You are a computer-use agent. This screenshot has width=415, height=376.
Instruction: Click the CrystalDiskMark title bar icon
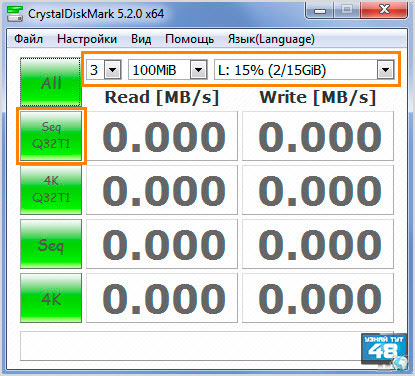[15, 14]
